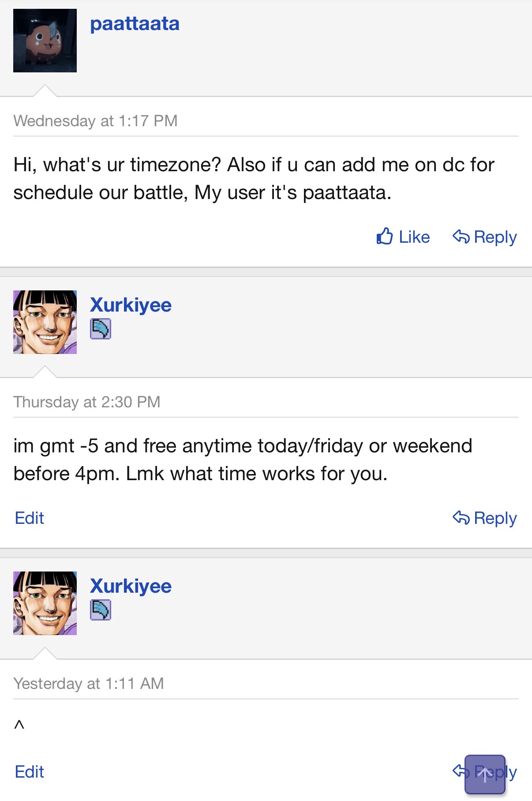The width and height of the screenshot is (532, 801).
Task: Open the 'Thursday at 2:30 PM' timestamp
Action: click(87, 402)
